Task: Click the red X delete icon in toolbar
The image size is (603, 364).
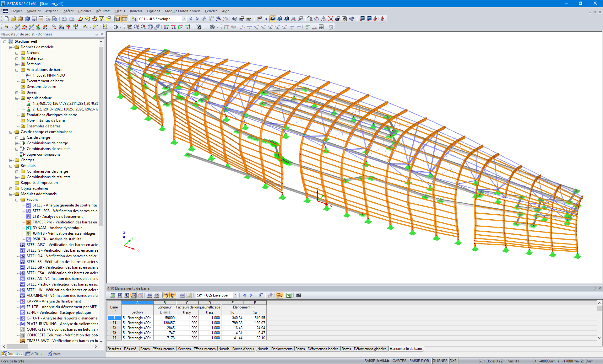Action: (x=331, y=19)
